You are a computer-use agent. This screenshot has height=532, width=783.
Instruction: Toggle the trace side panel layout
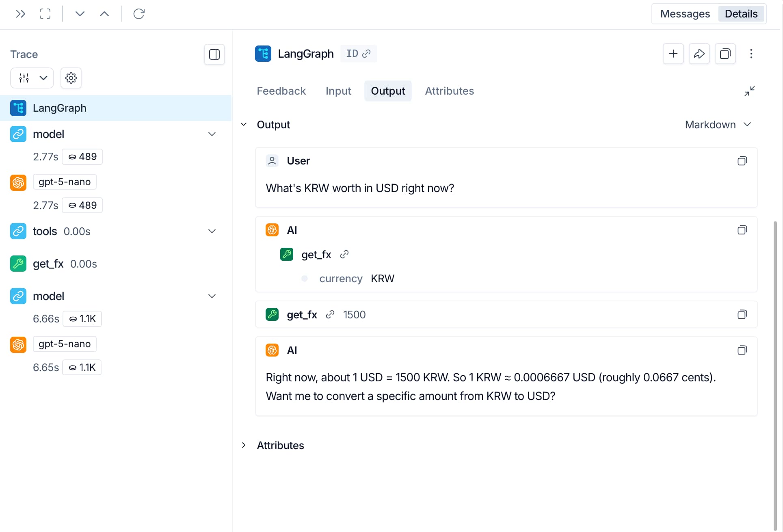click(214, 54)
